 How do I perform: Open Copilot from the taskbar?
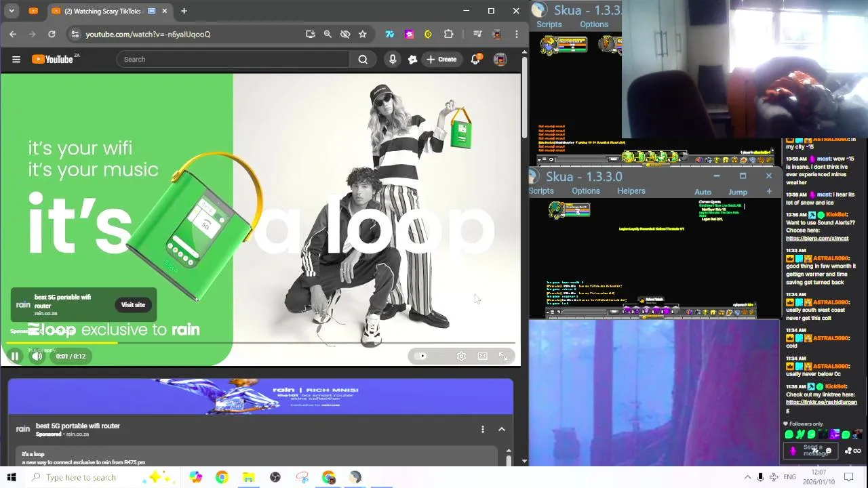(x=196, y=477)
